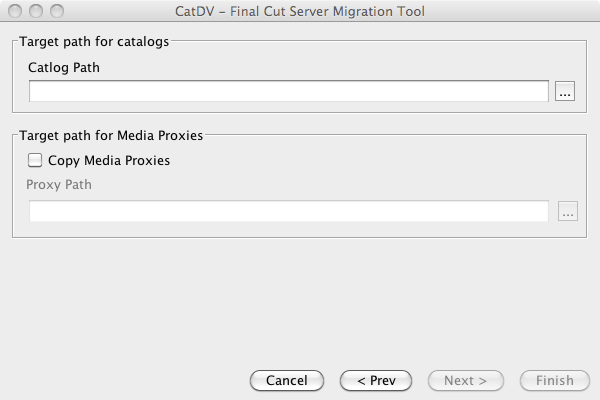Advance with the Next > button
Image resolution: width=600 pixels, height=400 pixels.
coord(466,380)
